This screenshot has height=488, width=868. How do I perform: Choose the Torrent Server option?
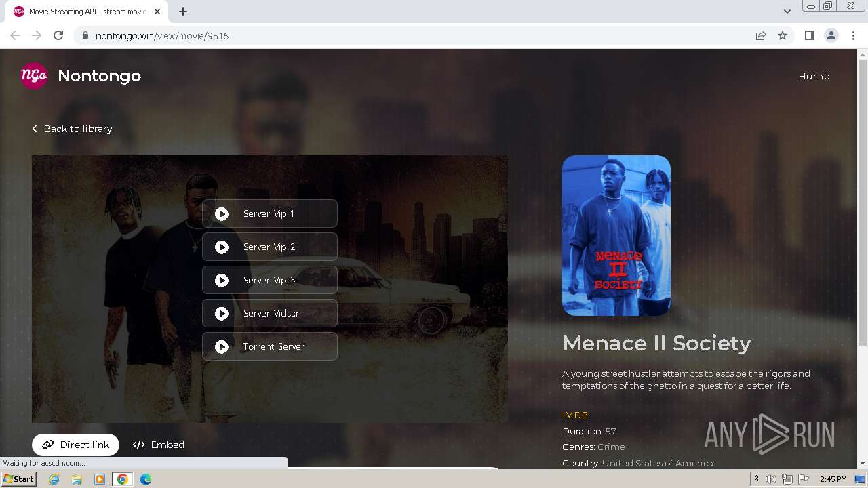[270, 346]
